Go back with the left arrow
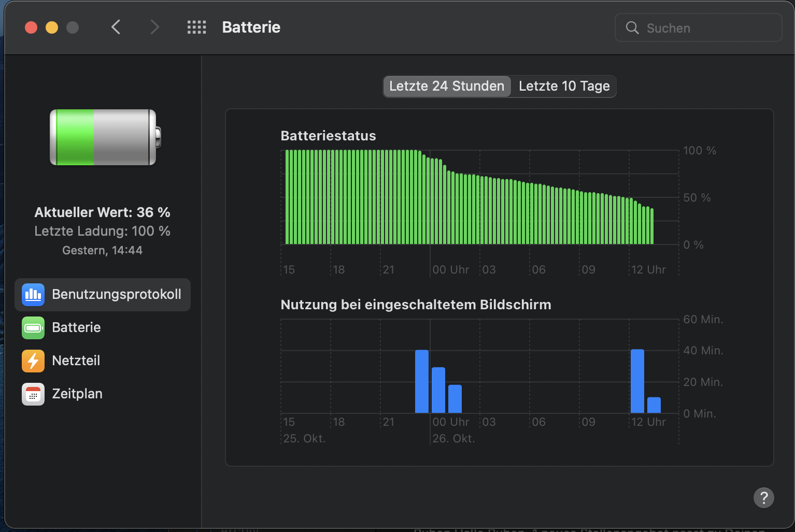 116,27
